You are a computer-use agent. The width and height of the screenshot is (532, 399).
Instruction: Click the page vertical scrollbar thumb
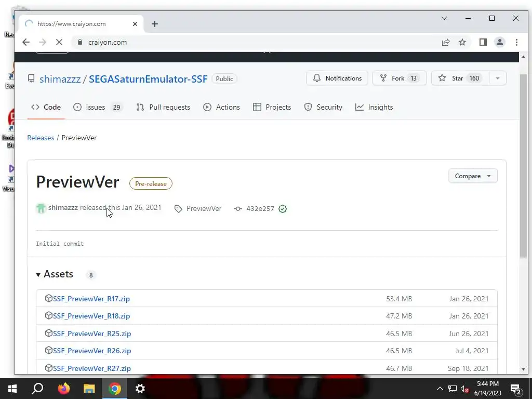pos(523,166)
